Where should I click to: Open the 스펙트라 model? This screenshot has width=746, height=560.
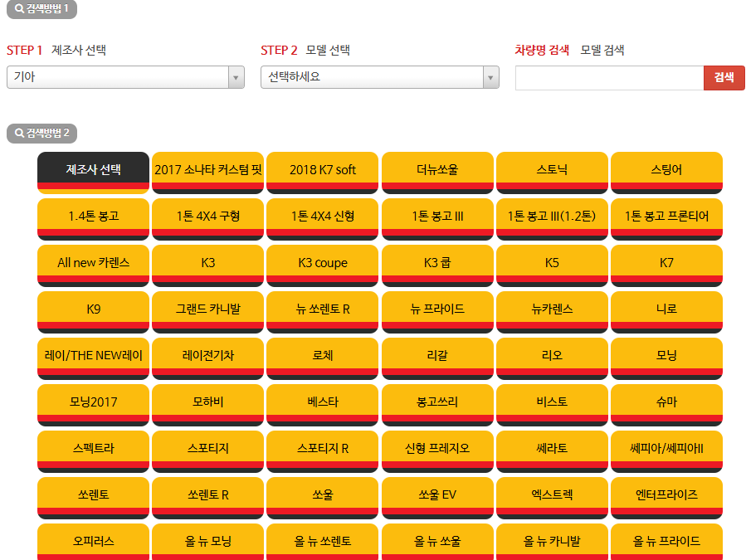[x=93, y=451]
